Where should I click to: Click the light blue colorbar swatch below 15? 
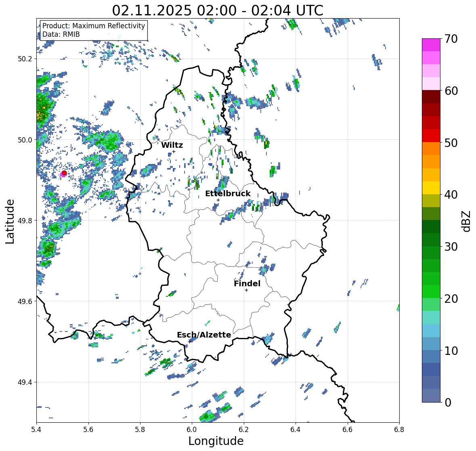[x=431, y=331]
